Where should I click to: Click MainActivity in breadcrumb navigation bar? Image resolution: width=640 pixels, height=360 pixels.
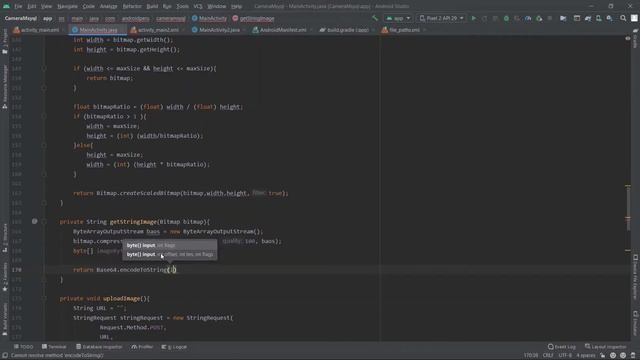(x=209, y=18)
